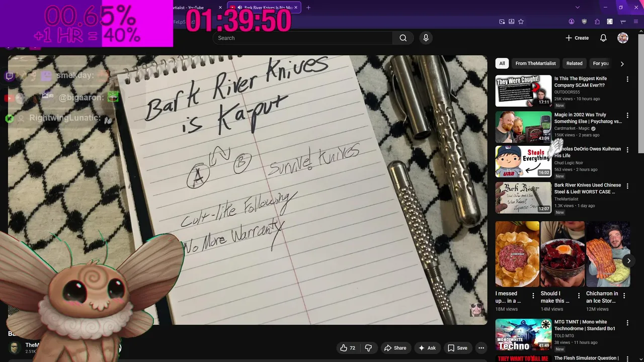Click the Ask button

click(x=427, y=348)
